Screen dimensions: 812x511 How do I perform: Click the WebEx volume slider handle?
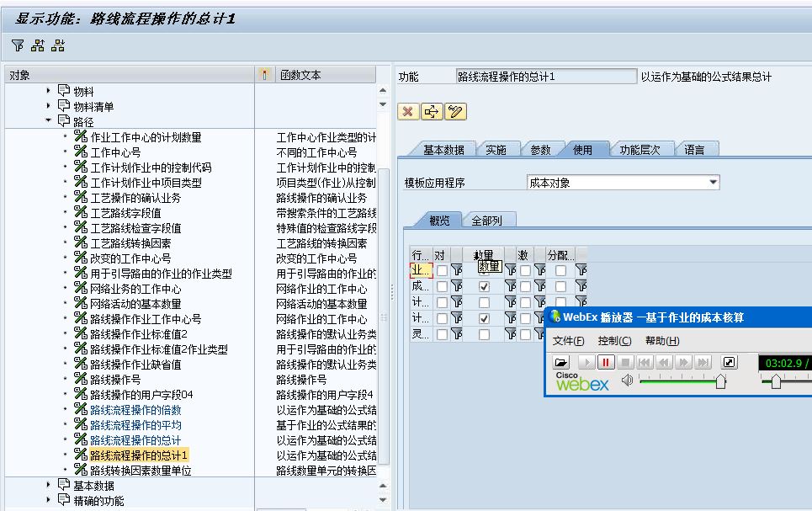coord(720,382)
